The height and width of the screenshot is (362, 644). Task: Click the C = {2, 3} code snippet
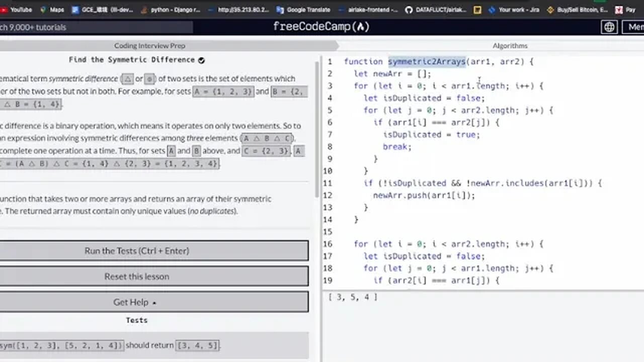click(267, 151)
